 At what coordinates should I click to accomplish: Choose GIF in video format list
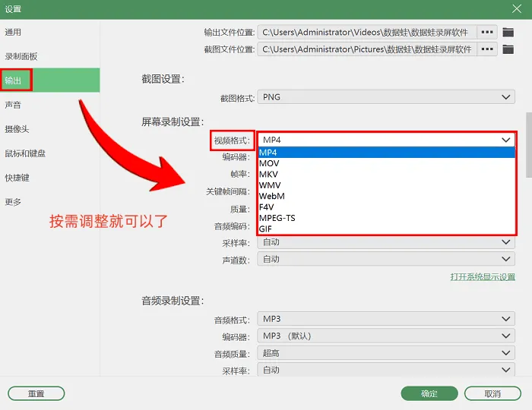point(387,229)
